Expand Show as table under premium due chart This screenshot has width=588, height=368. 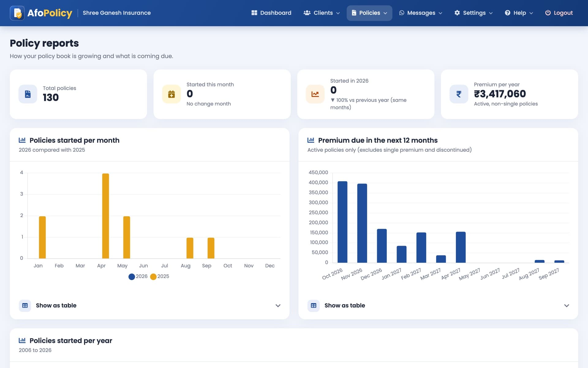[x=438, y=305]
